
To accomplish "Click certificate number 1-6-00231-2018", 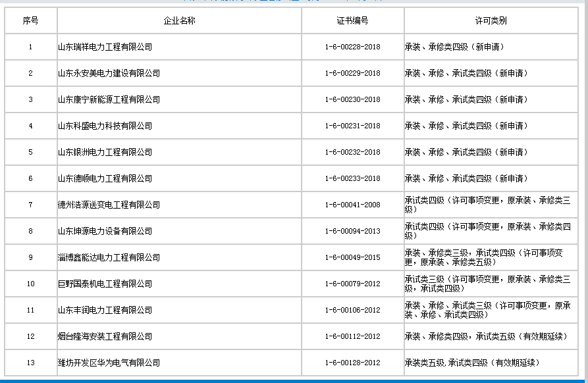I will pos(352,126).
